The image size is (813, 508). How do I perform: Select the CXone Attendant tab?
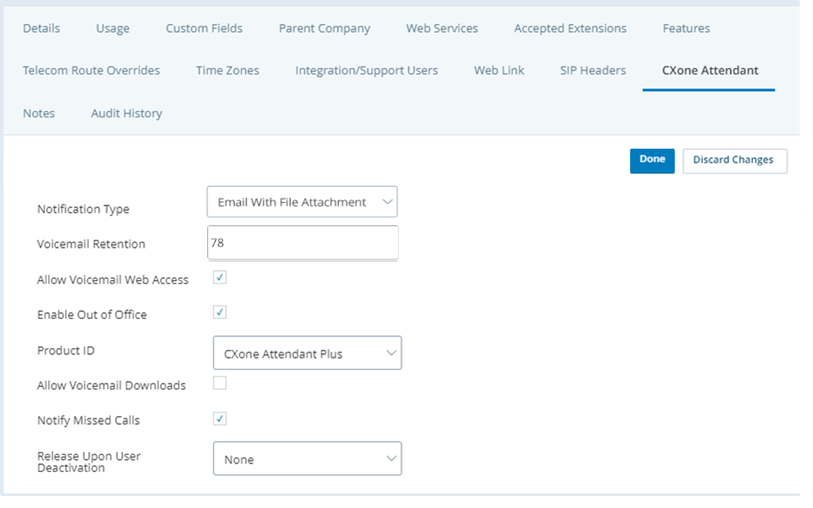(710, 70)
